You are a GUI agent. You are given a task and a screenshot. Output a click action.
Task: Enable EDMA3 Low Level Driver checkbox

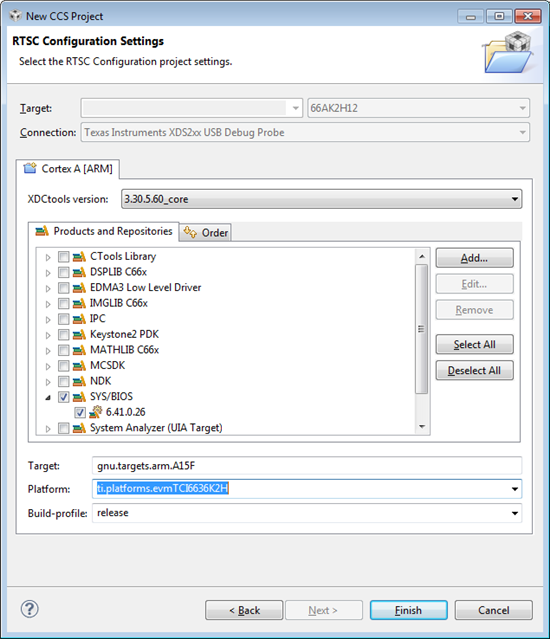64,288
